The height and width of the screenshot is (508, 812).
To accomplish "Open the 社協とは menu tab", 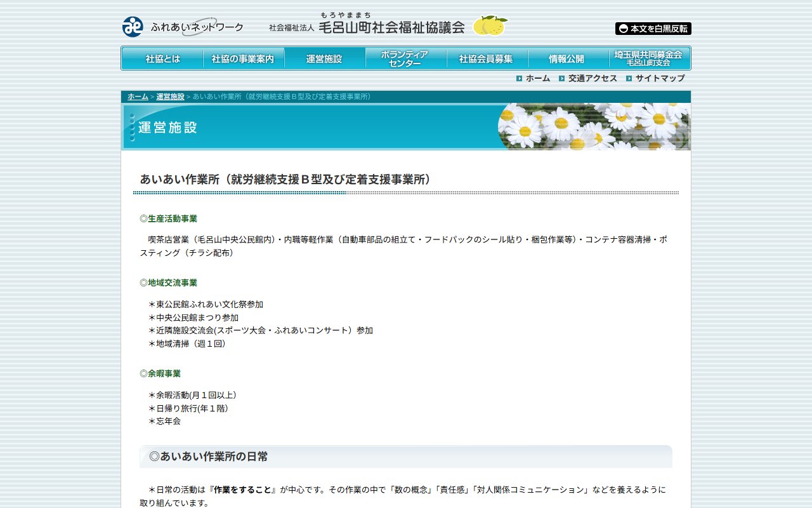I will click(x=163, y=58).
